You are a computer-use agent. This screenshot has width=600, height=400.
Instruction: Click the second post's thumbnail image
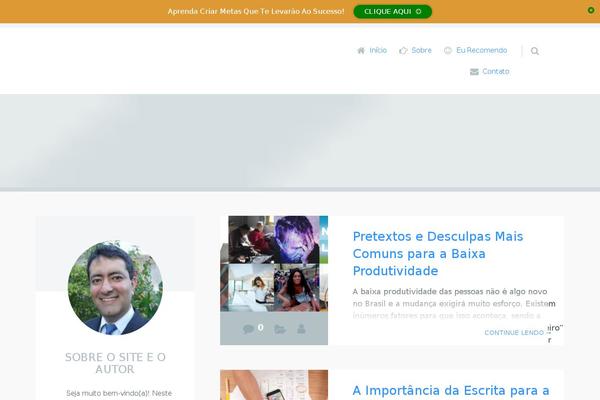tap(274, 385)
